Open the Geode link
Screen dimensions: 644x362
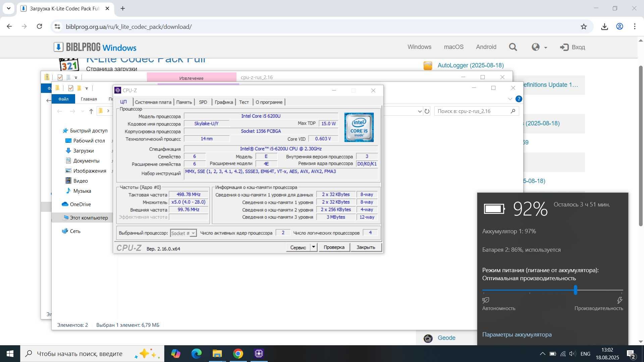tap(446, 338)
